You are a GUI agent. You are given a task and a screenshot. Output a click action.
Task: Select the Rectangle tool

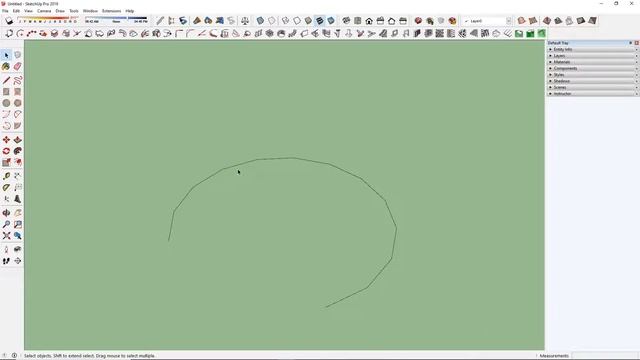tap(6, 92)
